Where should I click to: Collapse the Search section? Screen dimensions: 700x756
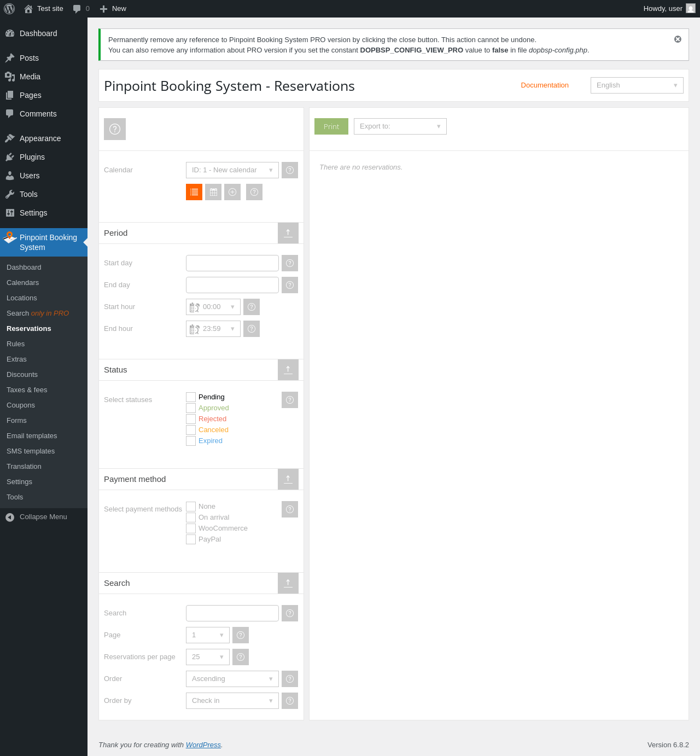pyautogui.click(x=288, y=583)
